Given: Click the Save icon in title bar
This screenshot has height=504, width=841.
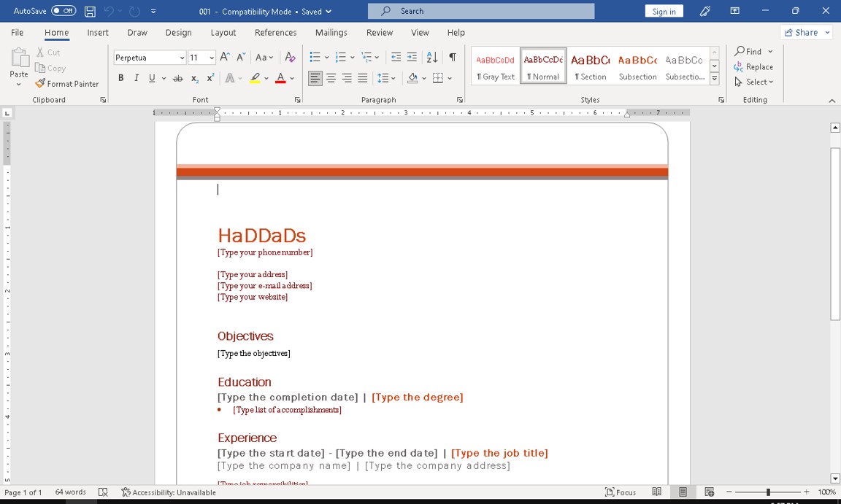Looking at the screenshot, I should pos(90,11).
